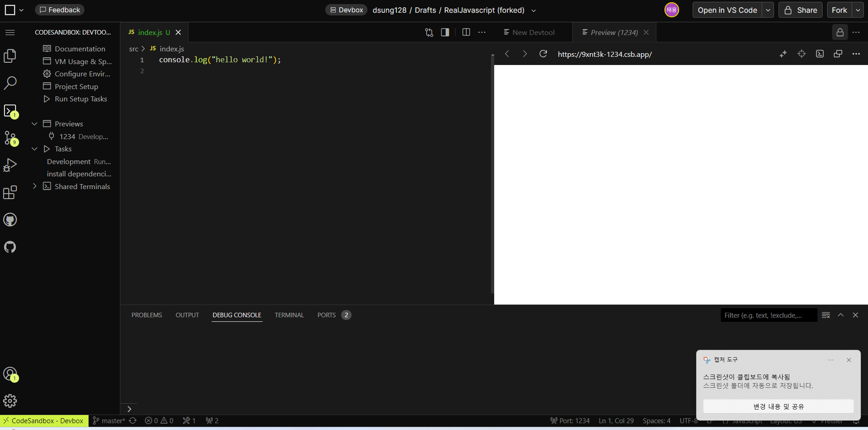Open the Fork dropdown arrow
868x430 pixels.
pyautogui.click(x=858, y=10)
